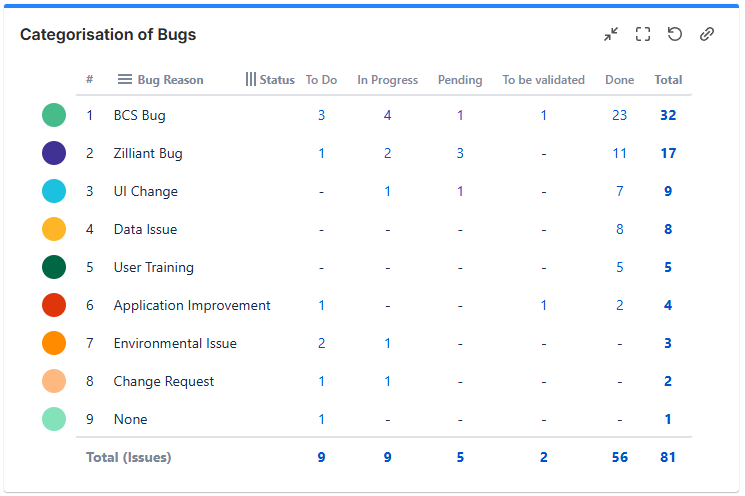Screen dimensions: 745x496
Task: Click the copy link chain icon
Action: pyautogui.click(x=707, y=34)
